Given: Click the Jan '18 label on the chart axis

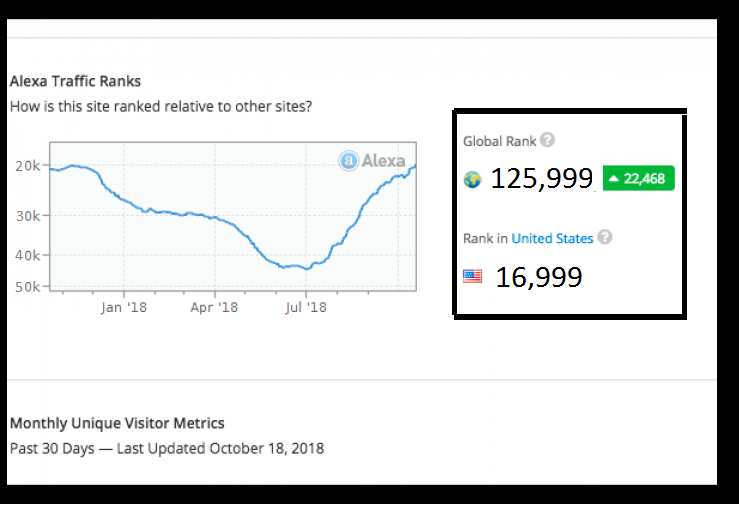Looking at the screenshot, I should click(x=126, y=307).
